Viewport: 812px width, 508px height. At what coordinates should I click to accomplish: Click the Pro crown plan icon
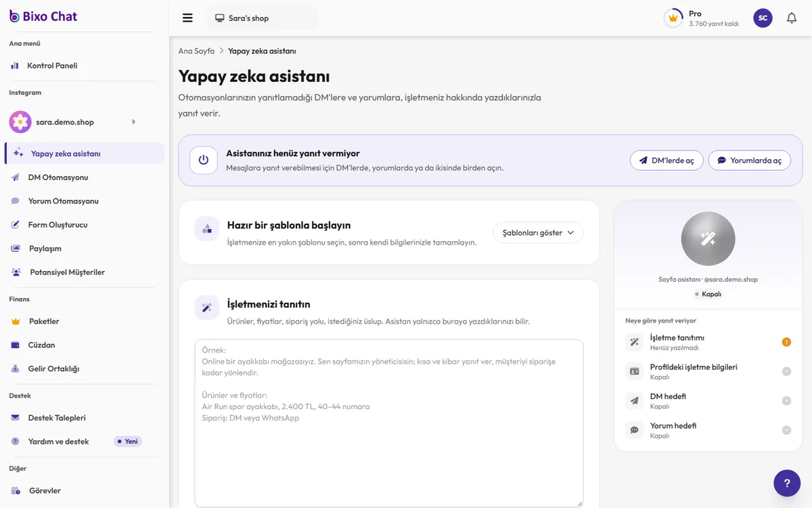(673, 18)
